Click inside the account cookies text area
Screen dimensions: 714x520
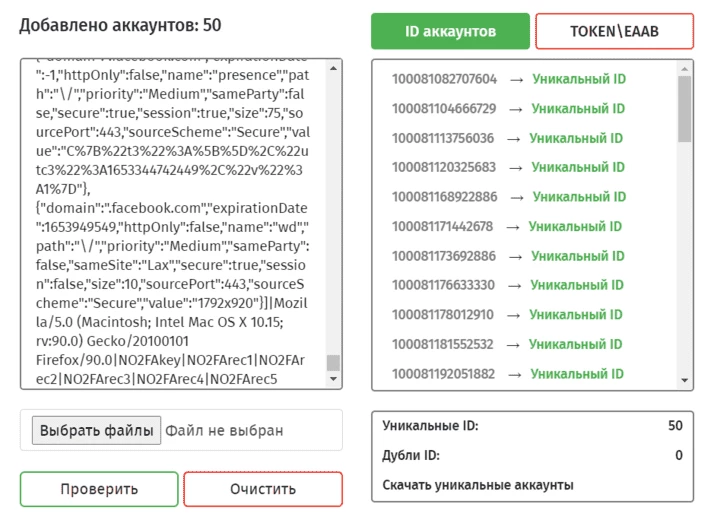(x=173, y=223)
